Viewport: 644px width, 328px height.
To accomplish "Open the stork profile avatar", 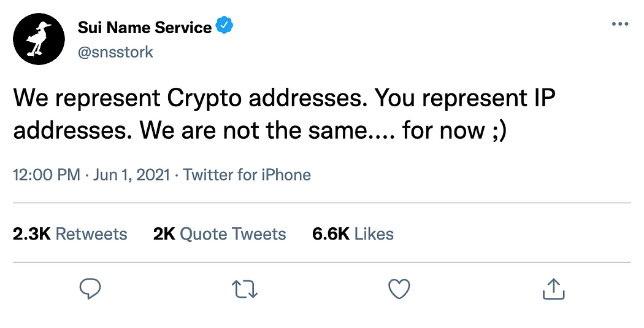I will [x=39, y=39].
